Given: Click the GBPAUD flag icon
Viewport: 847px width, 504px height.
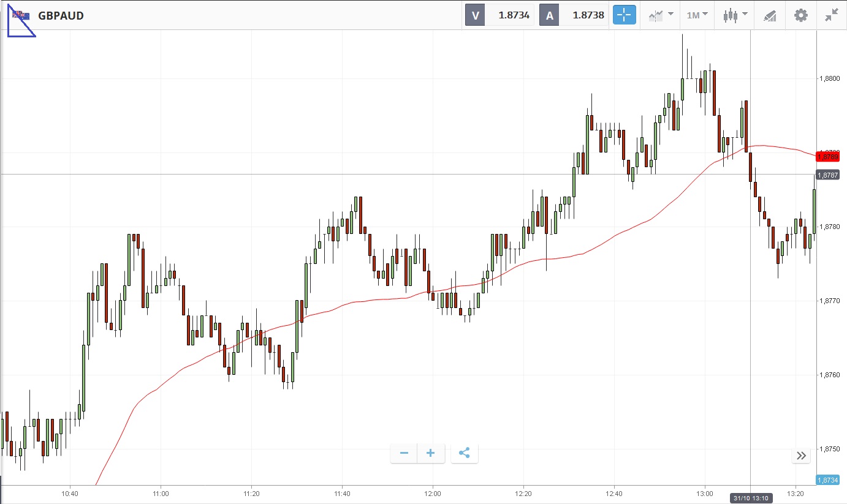Looking at the screenshot, I should 21,16.
